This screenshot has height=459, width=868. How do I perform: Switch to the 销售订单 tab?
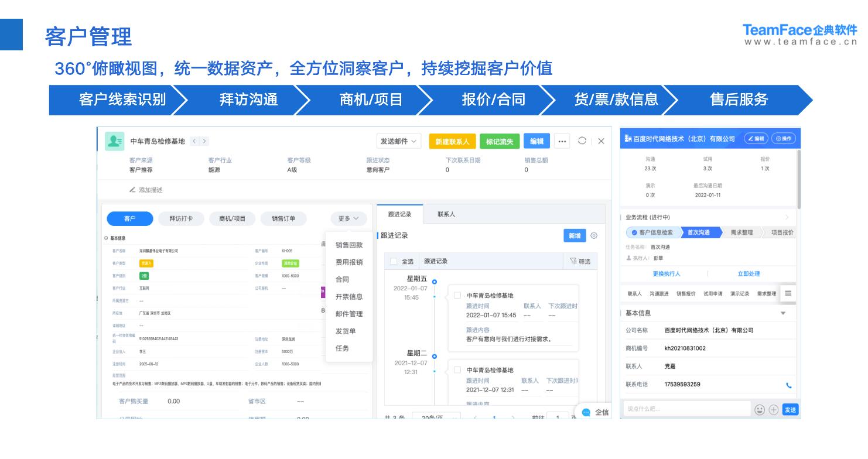pyautogui.click(x=283, y=218)
